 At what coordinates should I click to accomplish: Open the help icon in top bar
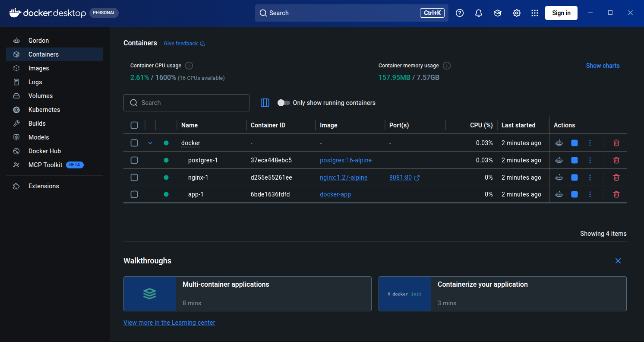click(460, 13)
